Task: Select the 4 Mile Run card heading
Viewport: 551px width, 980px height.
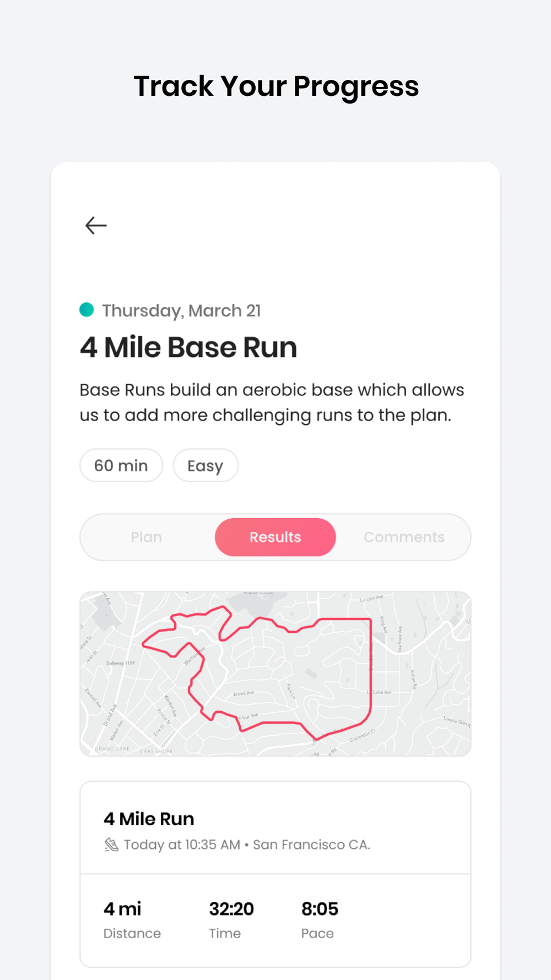Action: (149, 819)
